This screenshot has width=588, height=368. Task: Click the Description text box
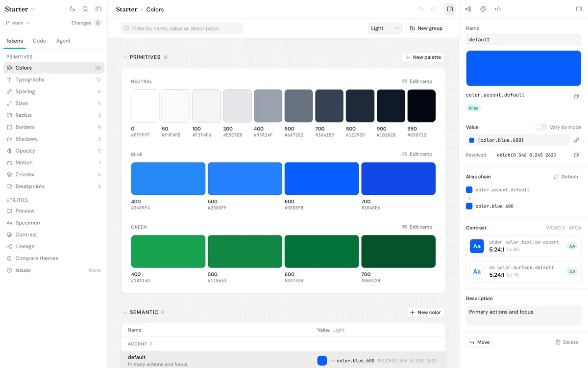pyautogui.click(x=523, y=315)
